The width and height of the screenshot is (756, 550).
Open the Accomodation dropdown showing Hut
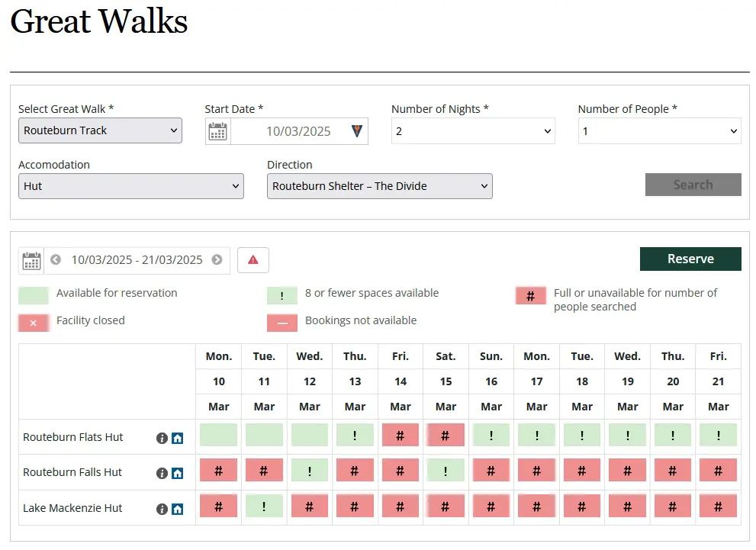pyautogui.click(x=131, y=186)
